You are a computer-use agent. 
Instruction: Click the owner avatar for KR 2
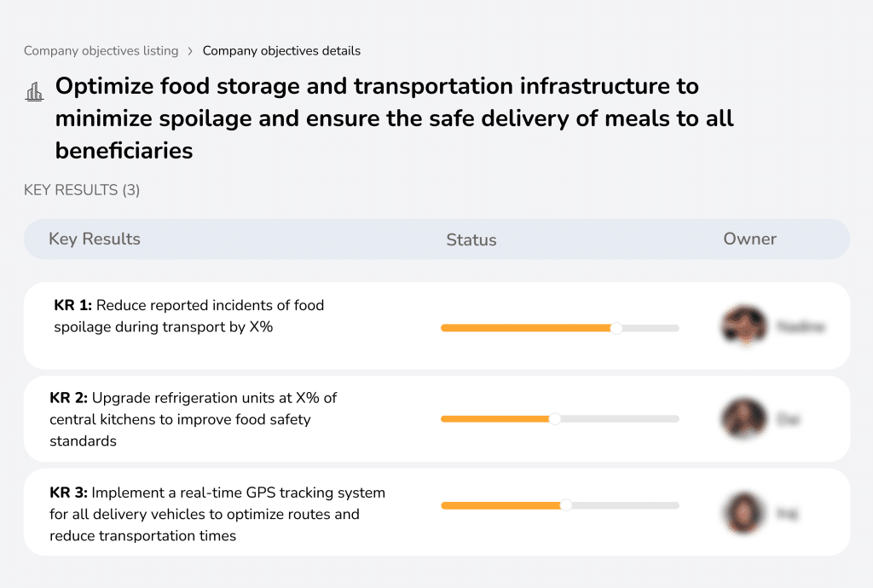(743, 418)
